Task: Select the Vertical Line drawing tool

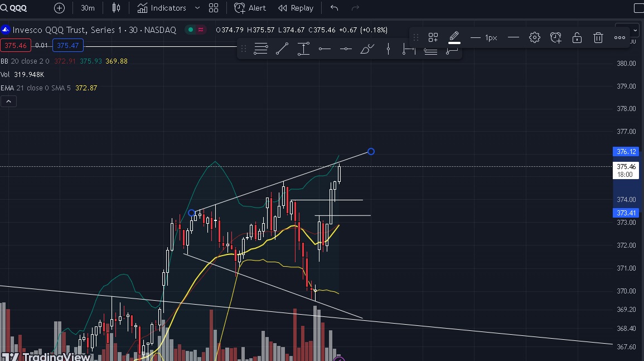Action: (388, 49)
